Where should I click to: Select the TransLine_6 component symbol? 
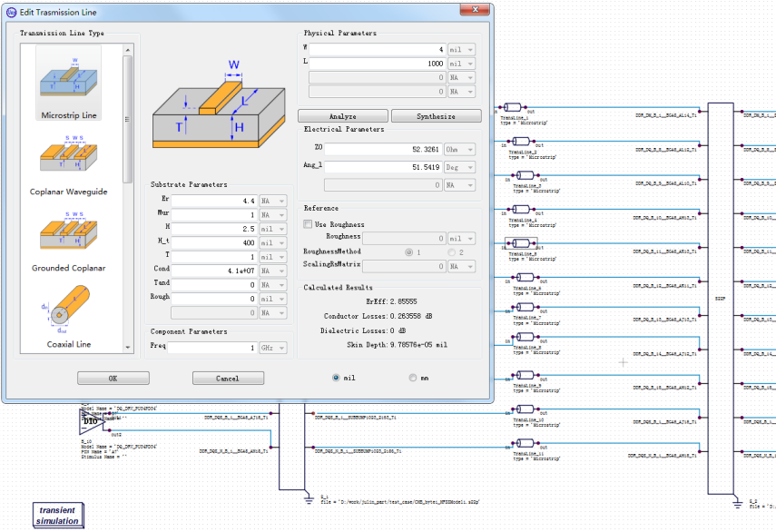pos(525,278)
